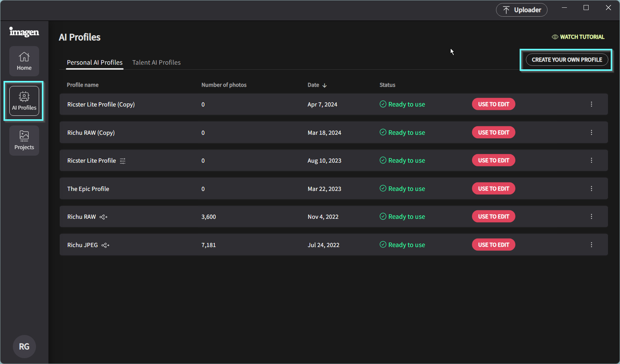This screenshot has width=620, height=364.
Task: Click Use to Edit for Nov 4, 2022 profile
Action: pos(494,216)
